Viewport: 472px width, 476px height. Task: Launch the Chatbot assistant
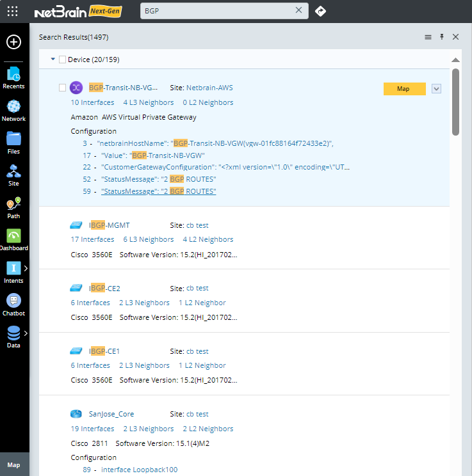point(13,305)
